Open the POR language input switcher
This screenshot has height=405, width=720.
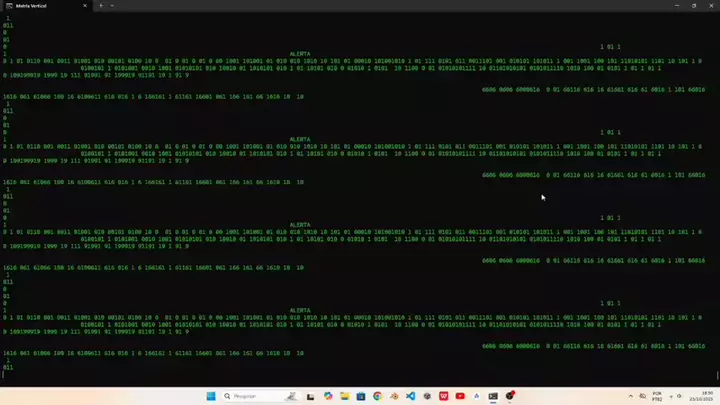pos(657,396)
